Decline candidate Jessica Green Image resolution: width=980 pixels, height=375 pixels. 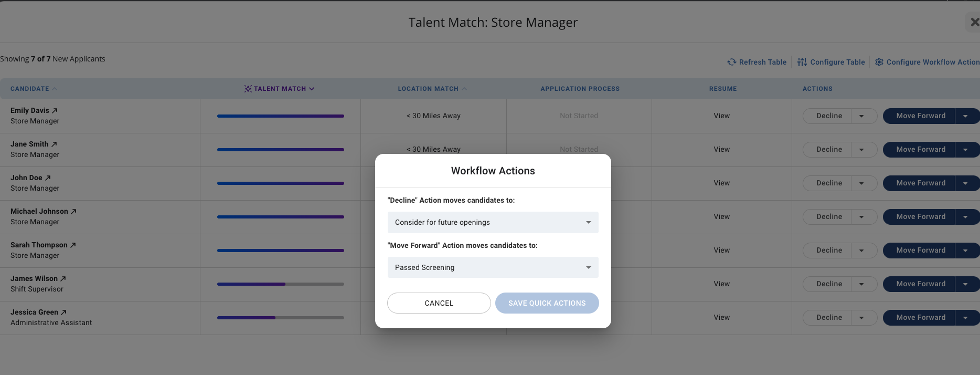tap(828, 318)
